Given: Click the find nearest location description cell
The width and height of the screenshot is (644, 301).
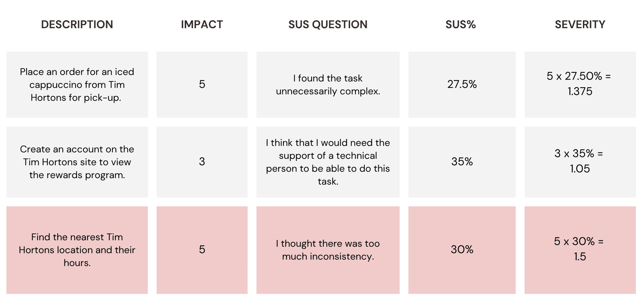Looking at the screenshot, I should (77, 250).
